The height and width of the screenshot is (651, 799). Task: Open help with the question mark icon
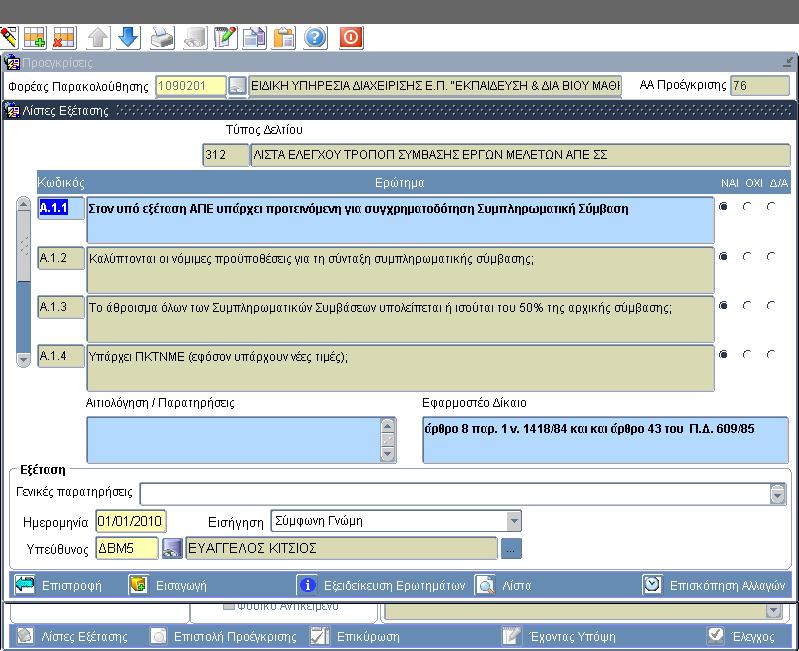[315, 38]
